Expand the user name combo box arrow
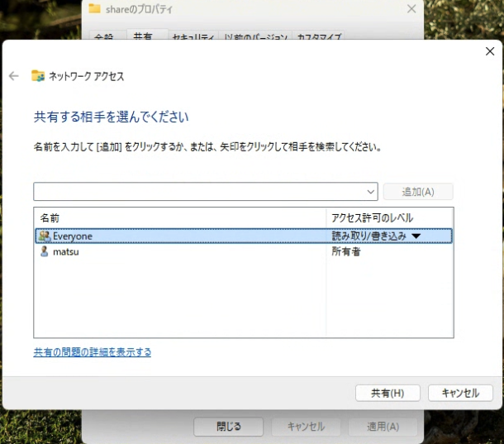Screen dimensions: 504x444 [x=370, y=192]
